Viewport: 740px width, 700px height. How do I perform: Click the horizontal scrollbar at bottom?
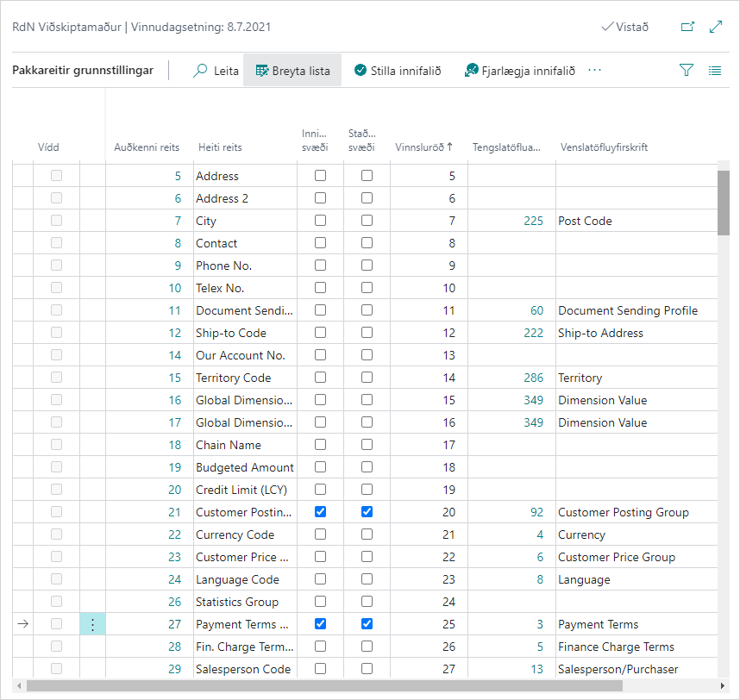click(x=345, y=686)
